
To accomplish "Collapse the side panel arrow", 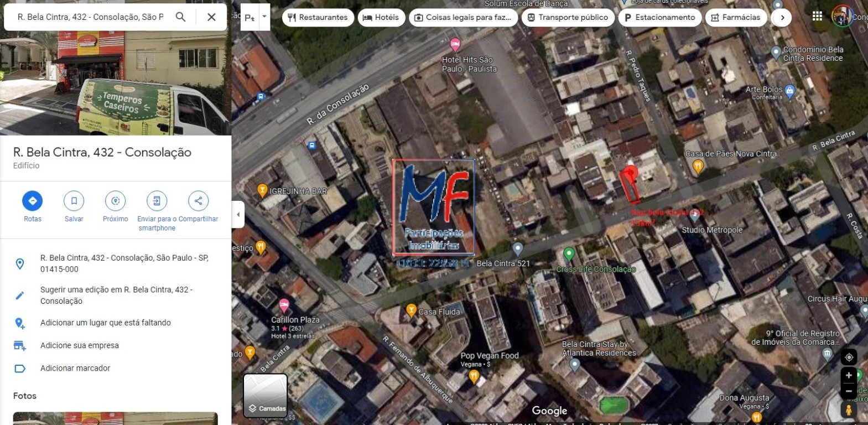I will (x=238, y=215).
